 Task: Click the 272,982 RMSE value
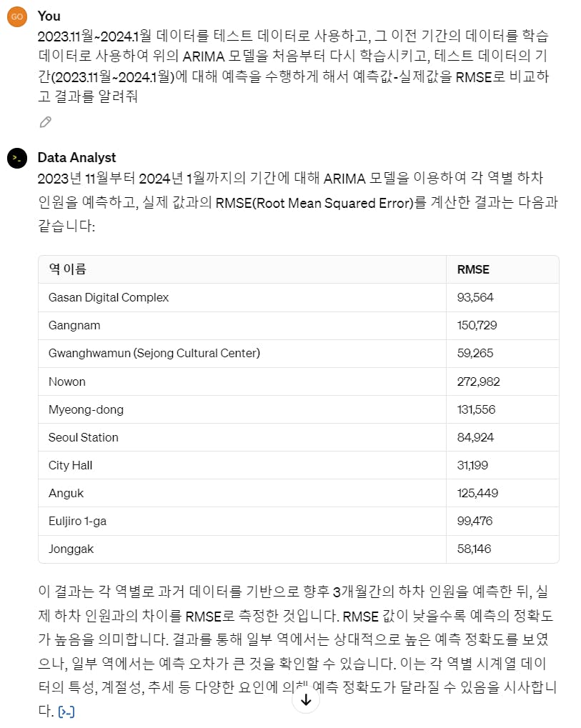point(478,382)
